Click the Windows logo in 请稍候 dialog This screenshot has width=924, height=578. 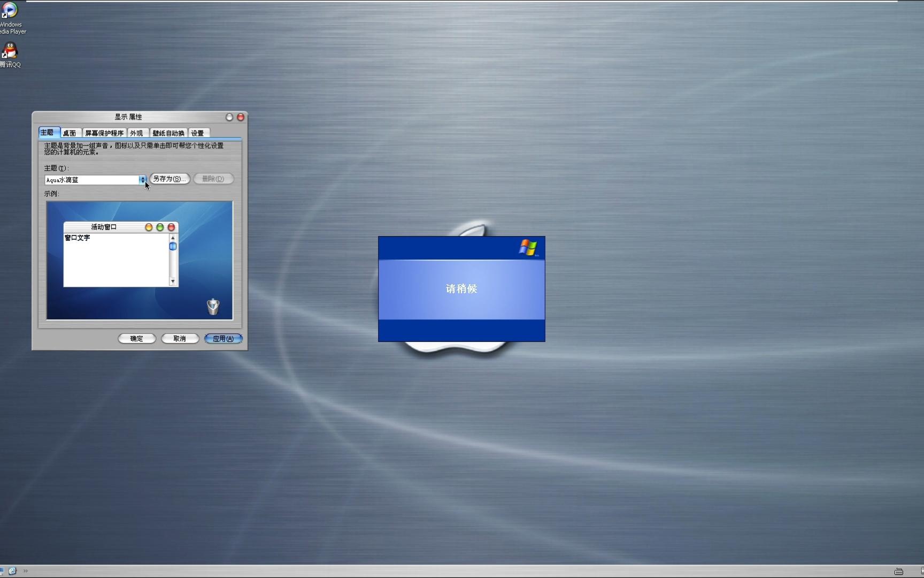click(528, 248)
